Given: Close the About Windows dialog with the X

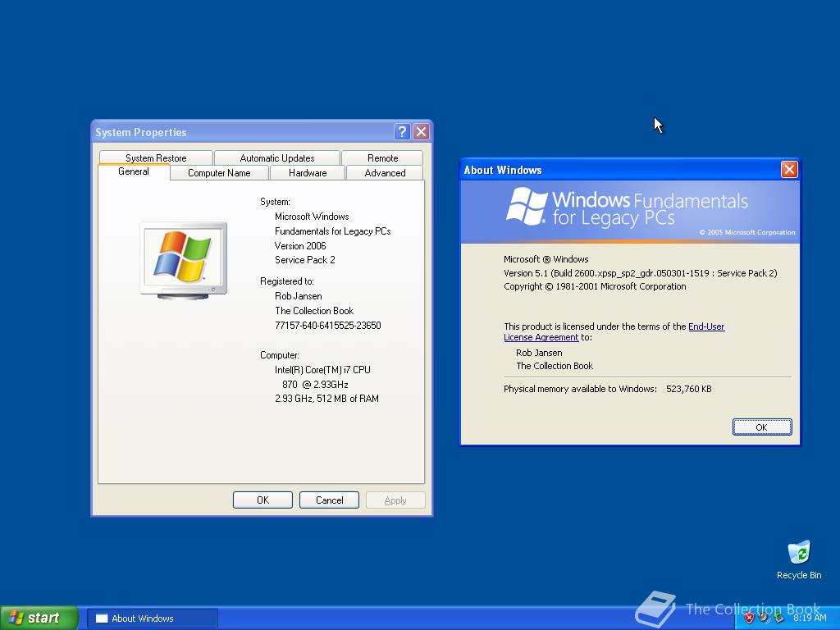Looking at the screenshot, I should point(789,170).
